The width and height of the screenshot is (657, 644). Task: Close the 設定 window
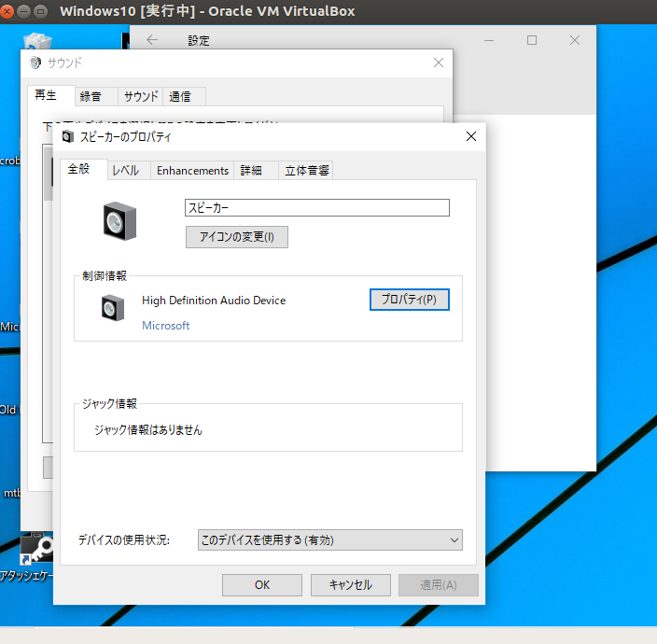tap(575, 40)
